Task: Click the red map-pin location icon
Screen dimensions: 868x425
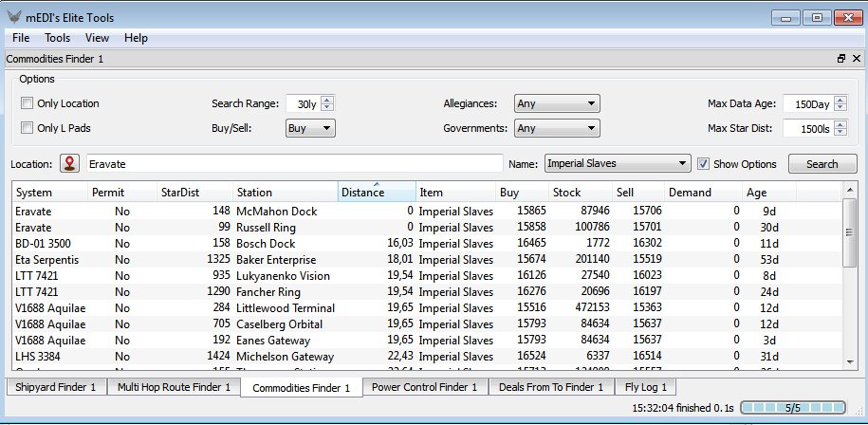Action: tap(69, 164)
